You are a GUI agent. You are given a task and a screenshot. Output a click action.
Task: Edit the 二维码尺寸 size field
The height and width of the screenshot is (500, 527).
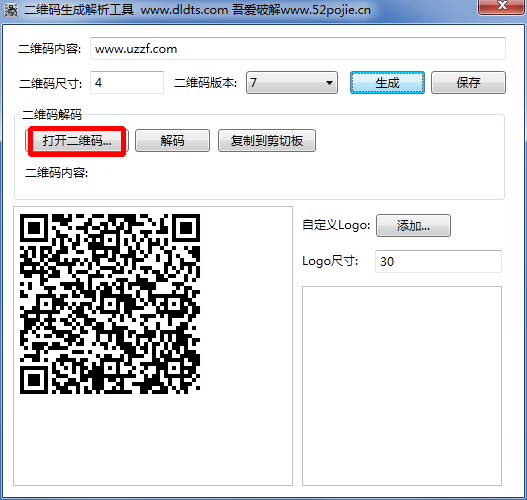pos(127,82)
